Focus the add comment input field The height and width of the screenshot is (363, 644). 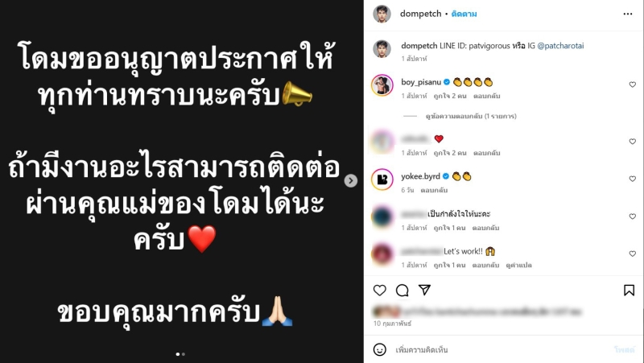[501, 350]
